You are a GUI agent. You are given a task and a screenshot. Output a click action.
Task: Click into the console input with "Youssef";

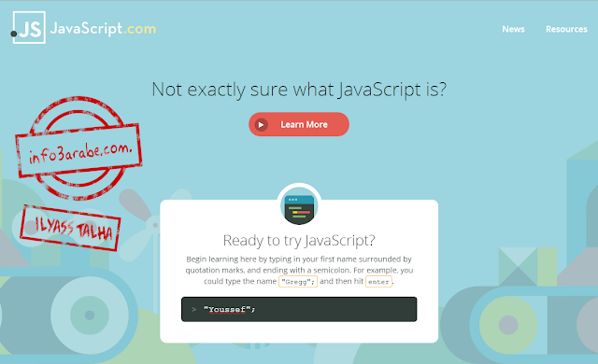(299, 309)
